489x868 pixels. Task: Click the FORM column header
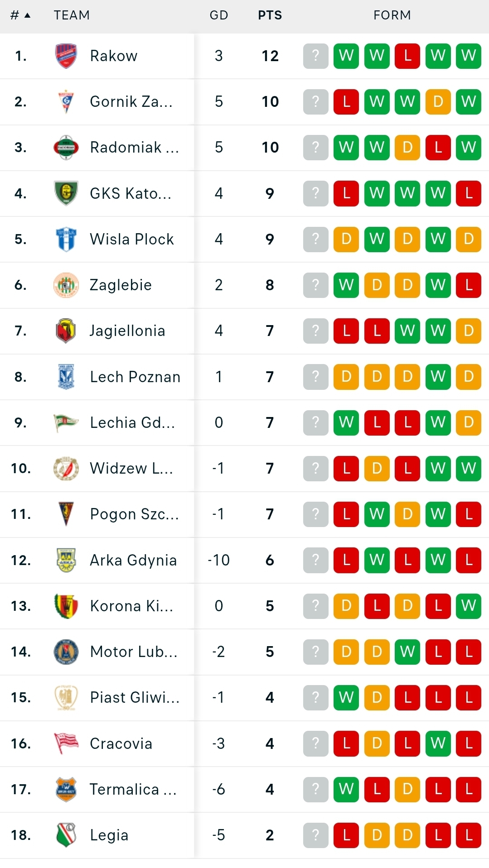click(392, 15)
